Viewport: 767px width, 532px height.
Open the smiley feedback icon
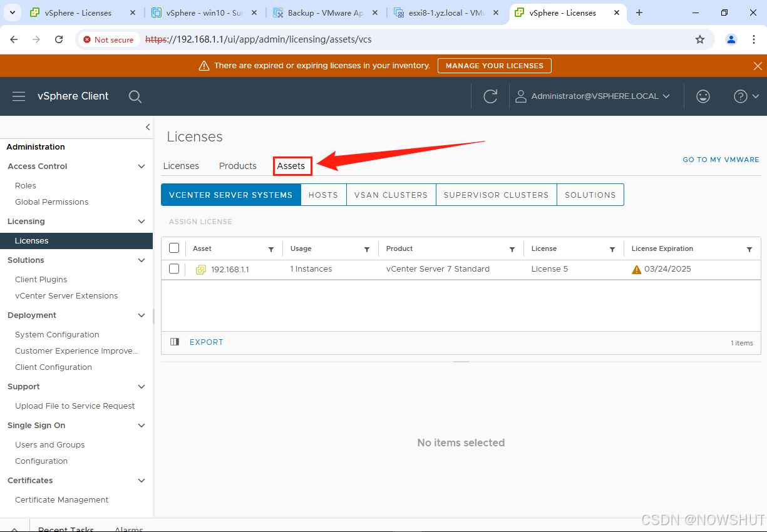(703, 96)
